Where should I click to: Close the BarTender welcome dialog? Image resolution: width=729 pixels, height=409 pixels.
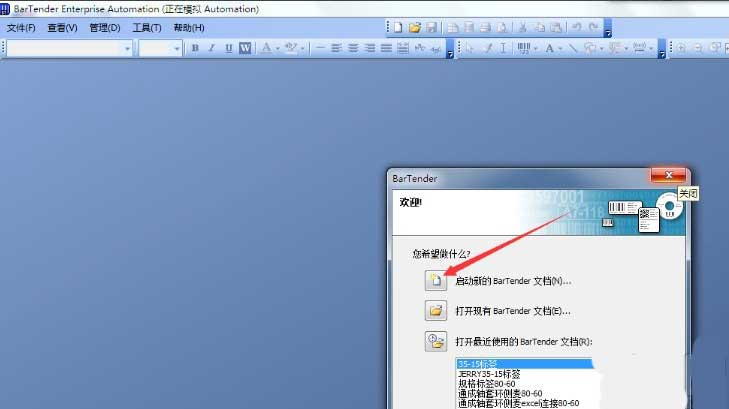(669, 175)
